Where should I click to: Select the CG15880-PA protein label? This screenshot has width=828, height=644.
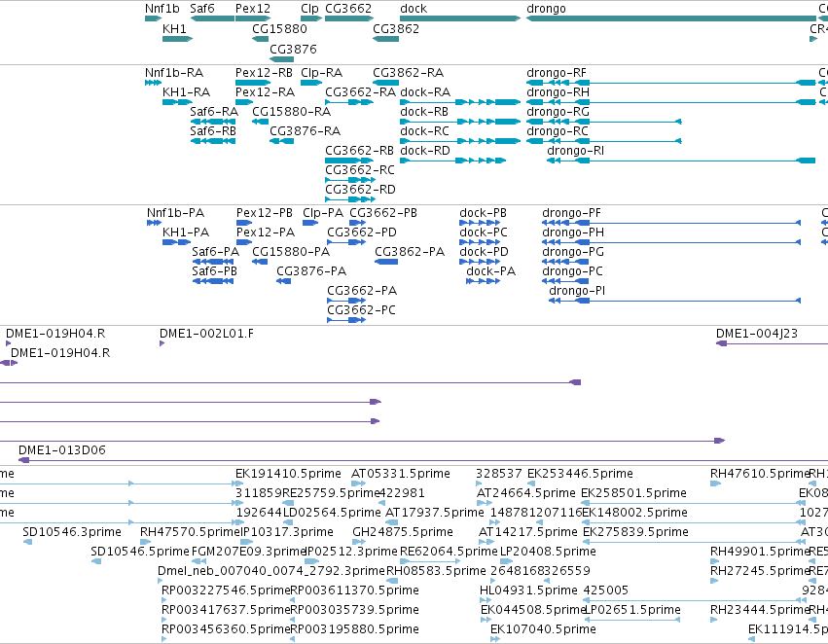pyautogui.click(x=291, y=252)
